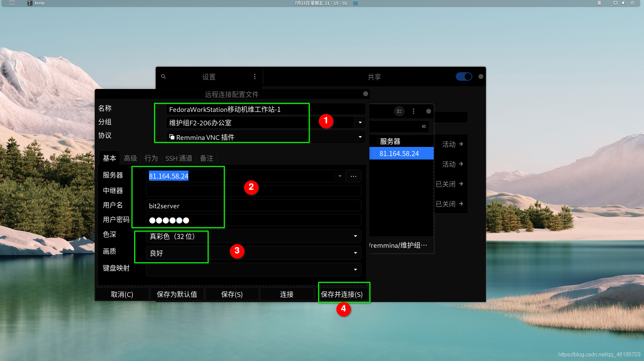The image size is (644, 361).
Task: Click the ksnip app indicator in top bar
Action: tap(36, 3)
